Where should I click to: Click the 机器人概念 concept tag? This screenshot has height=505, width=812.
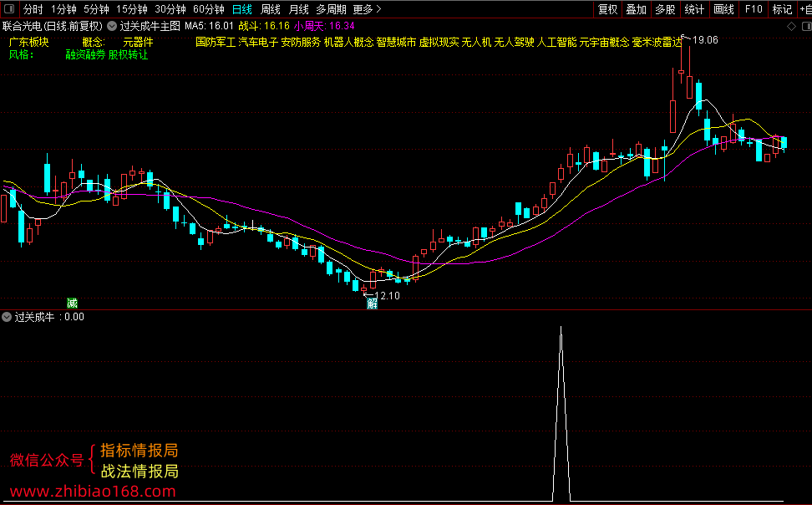(x=348, y=42)
